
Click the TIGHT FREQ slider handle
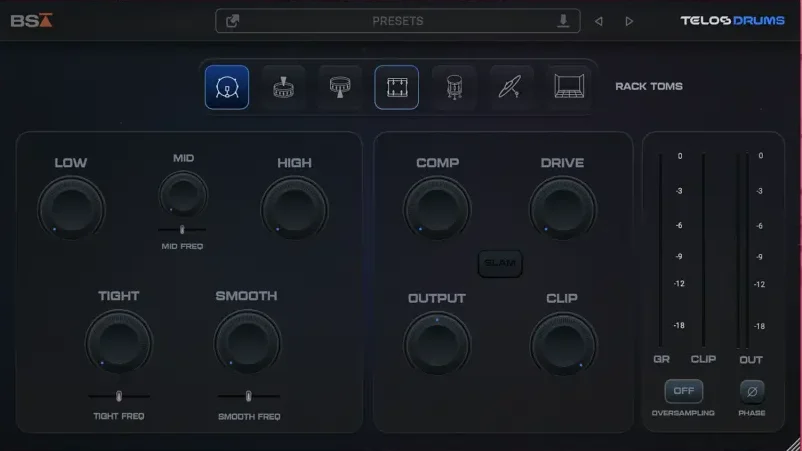pyautogui.click(x=119, y=396)
